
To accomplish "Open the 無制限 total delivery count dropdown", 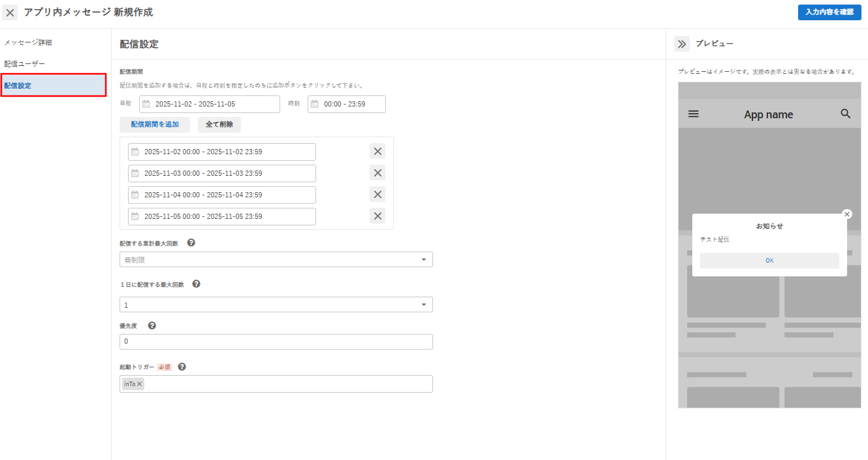I will [276, 259].
